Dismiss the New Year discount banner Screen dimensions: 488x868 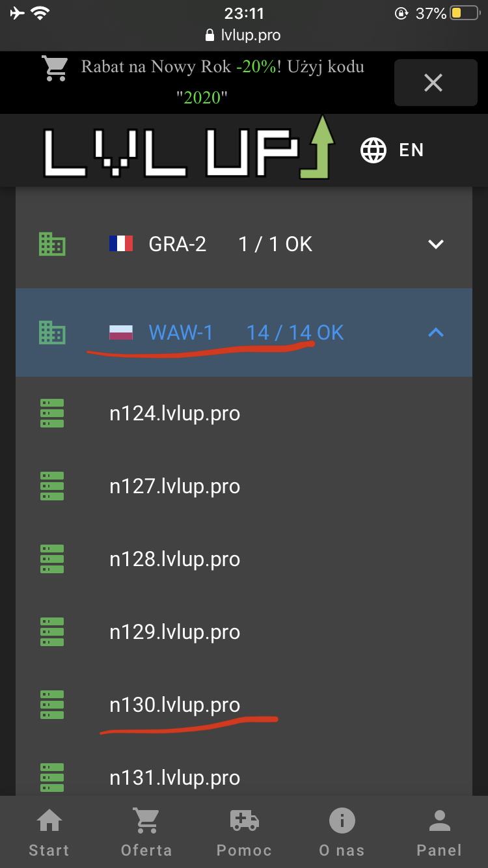pyautogui.click(x=433, y=83)
